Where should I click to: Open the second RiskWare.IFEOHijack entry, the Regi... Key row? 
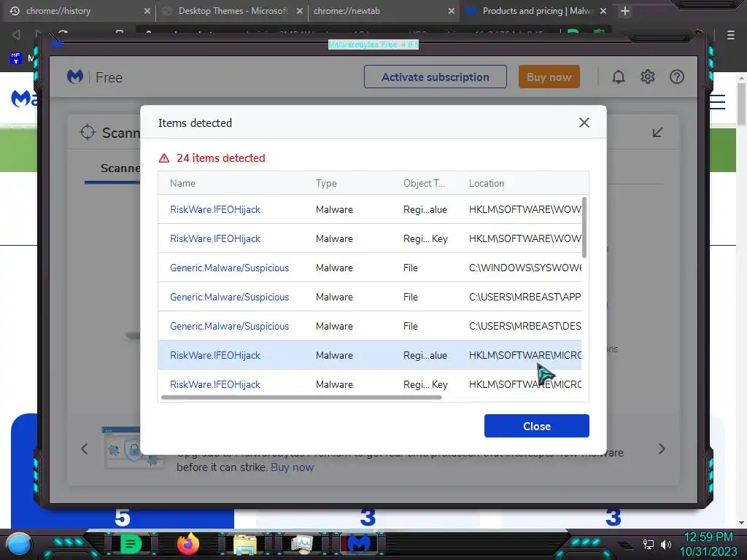coord(215,238)
